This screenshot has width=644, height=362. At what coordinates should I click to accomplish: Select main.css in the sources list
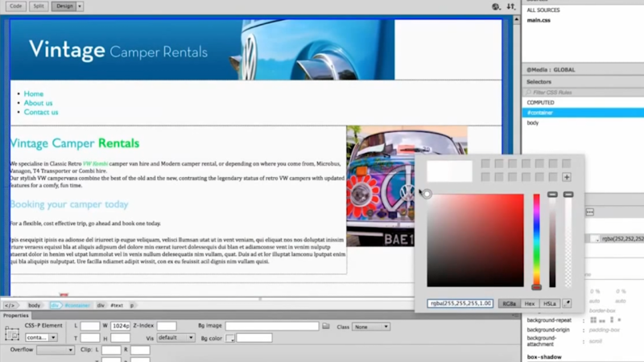[539, 20]
